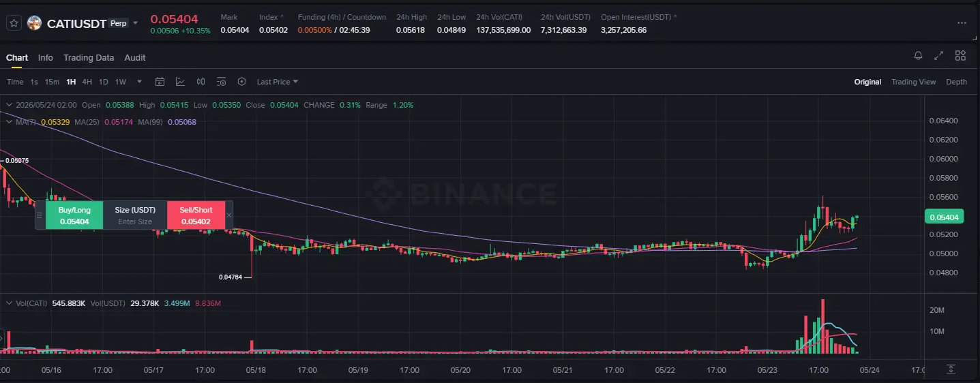Click current price tag 0.05404 on axis

click(x=944, y=217)
